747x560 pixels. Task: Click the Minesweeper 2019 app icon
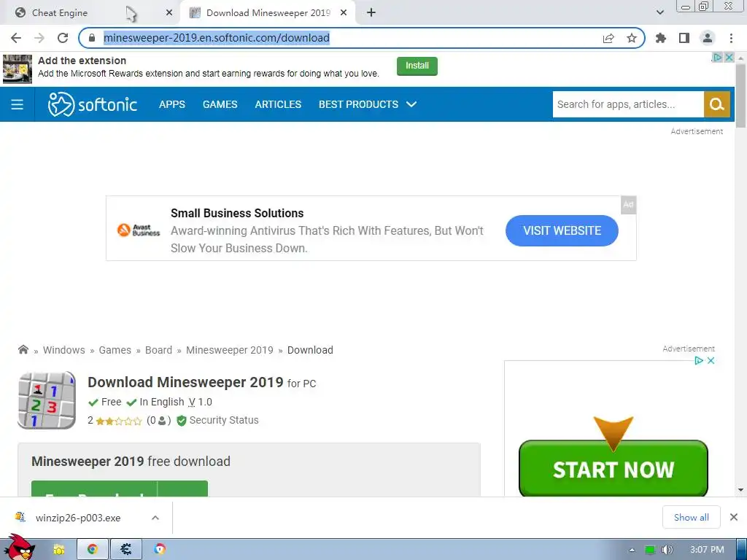(x=47, y=400)
